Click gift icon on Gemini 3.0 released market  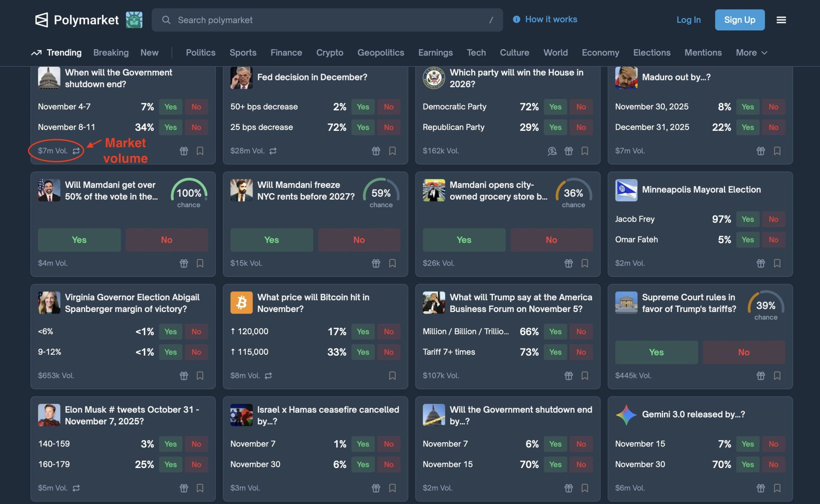coord(761,488)
